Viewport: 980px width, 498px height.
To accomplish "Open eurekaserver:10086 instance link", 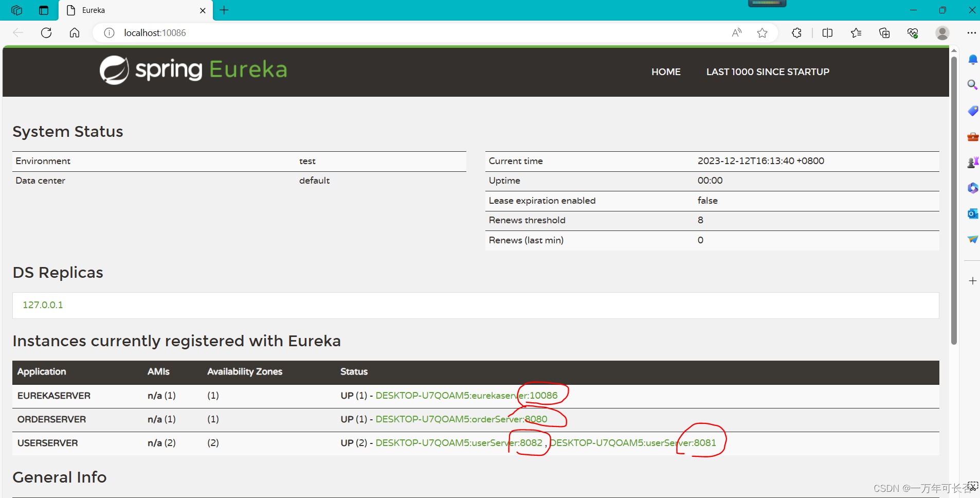I will click(x=466, y=396).
